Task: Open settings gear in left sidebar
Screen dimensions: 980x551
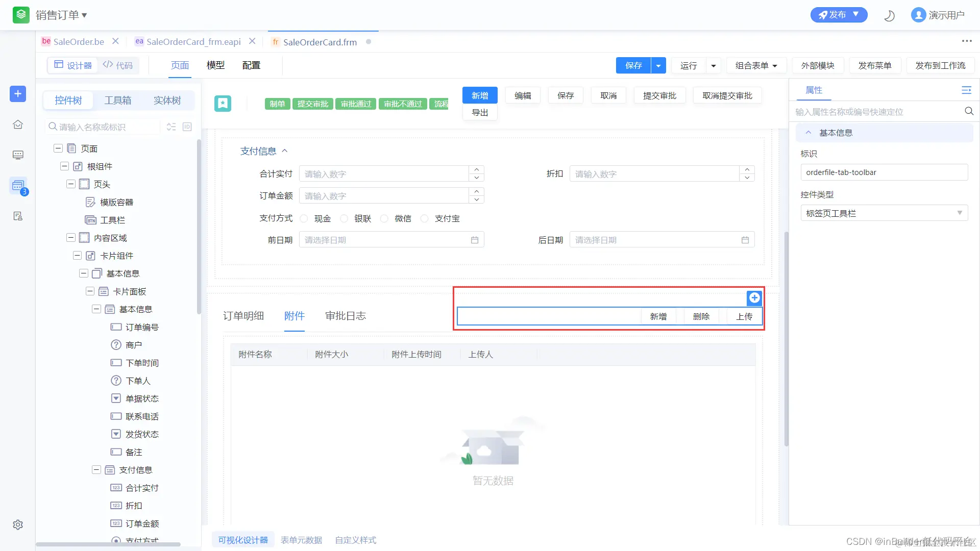Action: tap(18, 524)
